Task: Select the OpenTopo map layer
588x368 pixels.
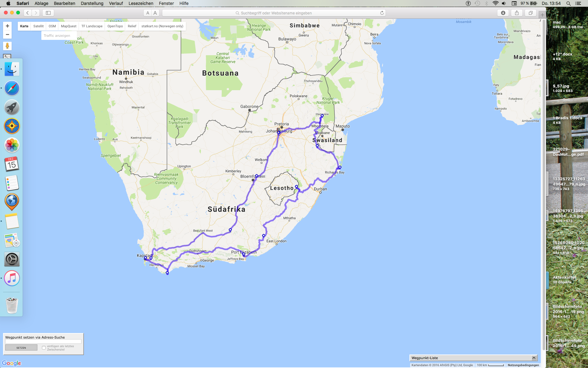Action: click(x=115, y=26)
